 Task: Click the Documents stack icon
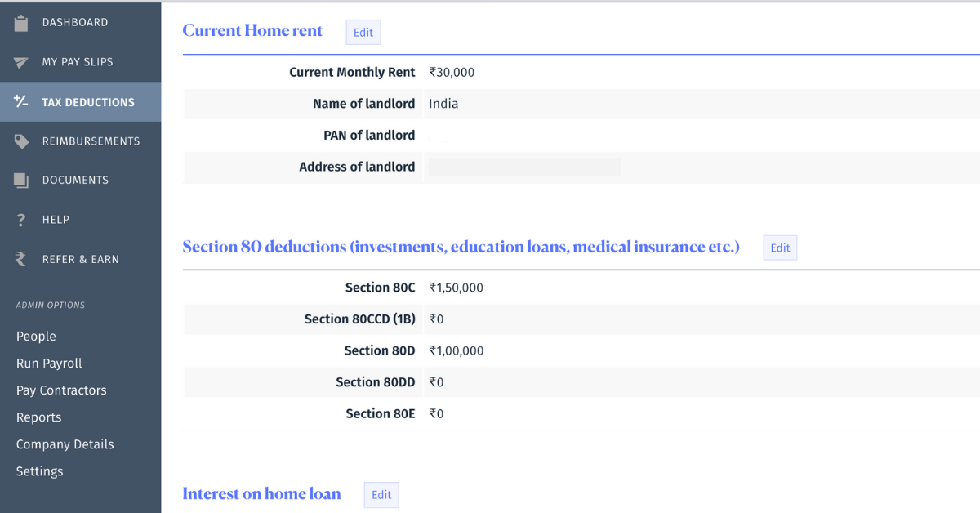[x=21, y=181]
